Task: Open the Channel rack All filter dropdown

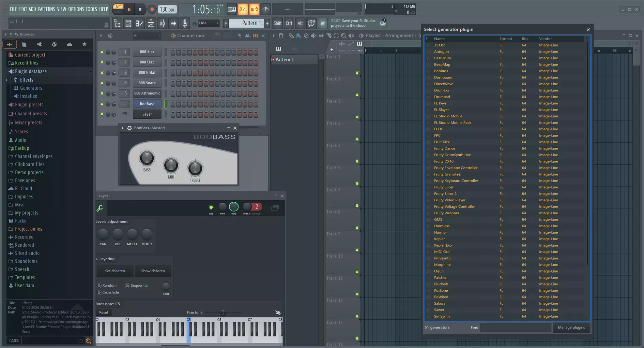Action: (x=147, y=35)
